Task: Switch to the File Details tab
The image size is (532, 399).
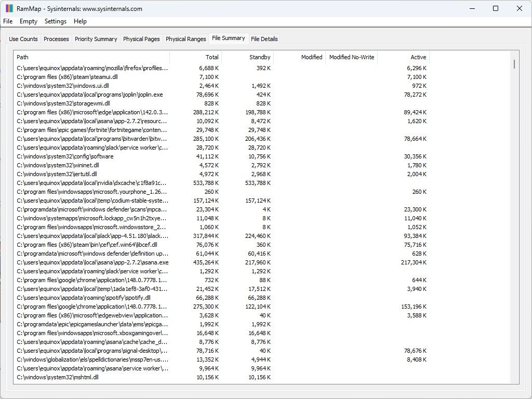Action: click(264, 39)
